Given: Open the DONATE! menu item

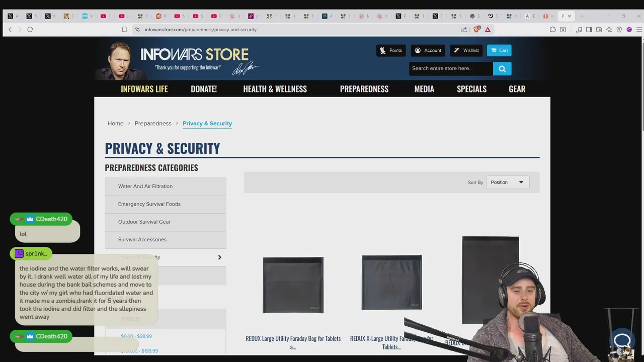Looking at the screenshot, I should [204, 89].
